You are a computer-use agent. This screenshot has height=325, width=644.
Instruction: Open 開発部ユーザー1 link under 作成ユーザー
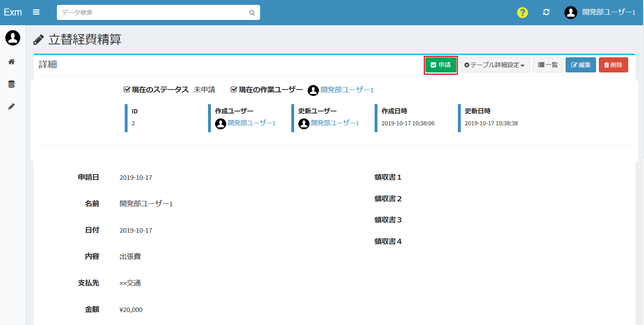click(x=252, y=123)
